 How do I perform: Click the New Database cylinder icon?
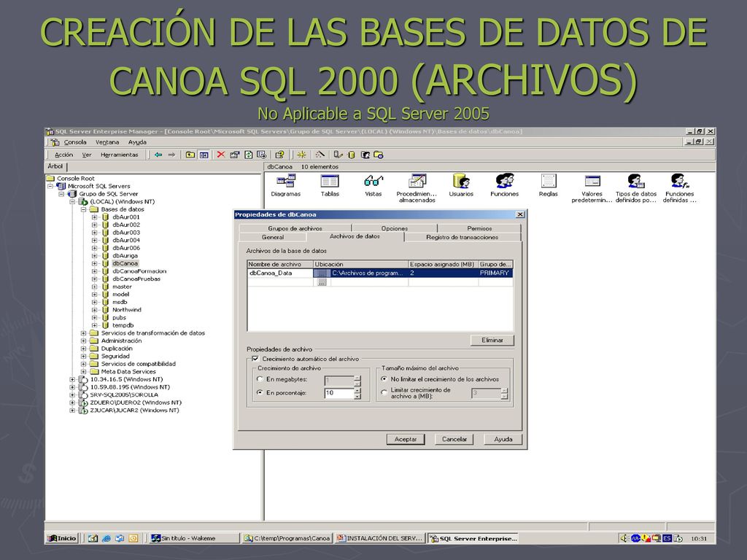pos(352,155)
